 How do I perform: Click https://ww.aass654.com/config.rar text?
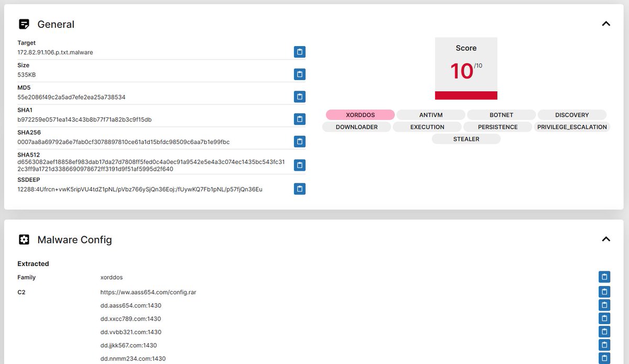(x=148, y=292)
